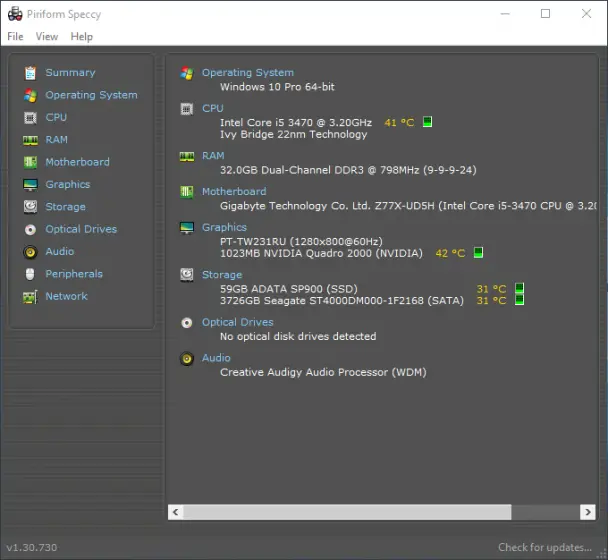Open the Network sidebar section

pos(67,296)
